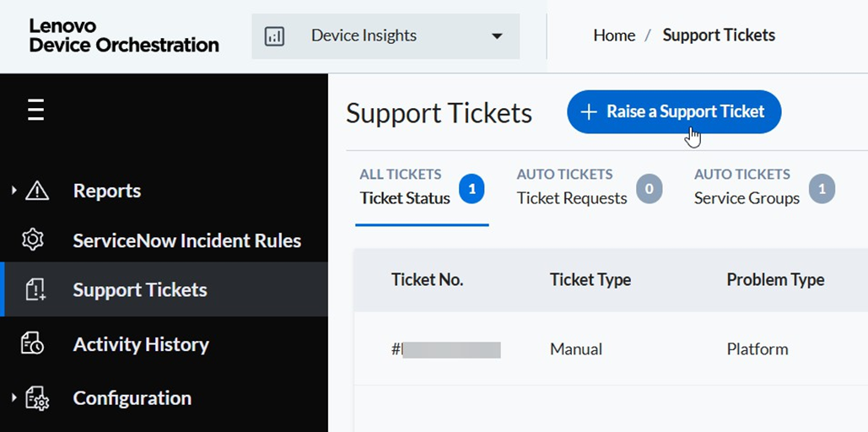Expand the Reports tree arrow
Screen dimensions: 868x432
[14, 191]
